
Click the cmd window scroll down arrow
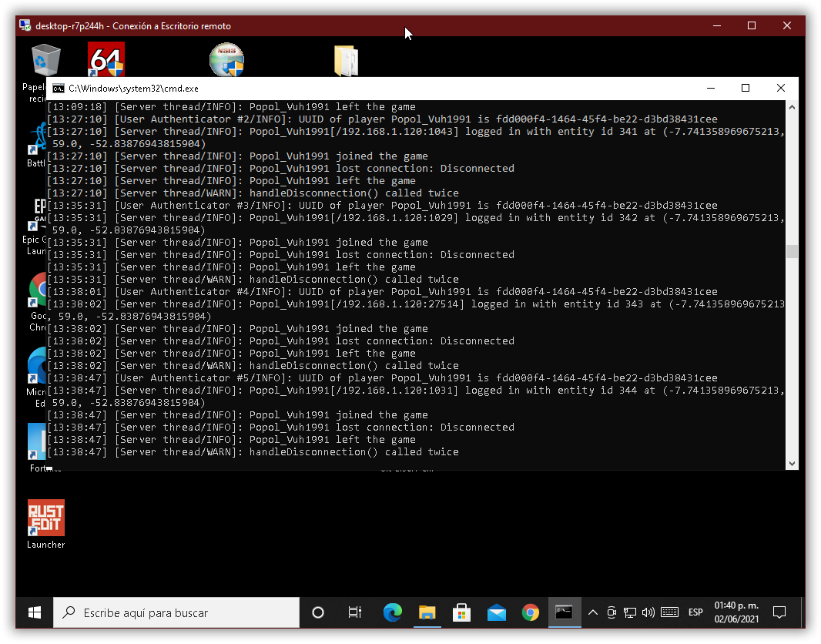(x=792, y=463)
